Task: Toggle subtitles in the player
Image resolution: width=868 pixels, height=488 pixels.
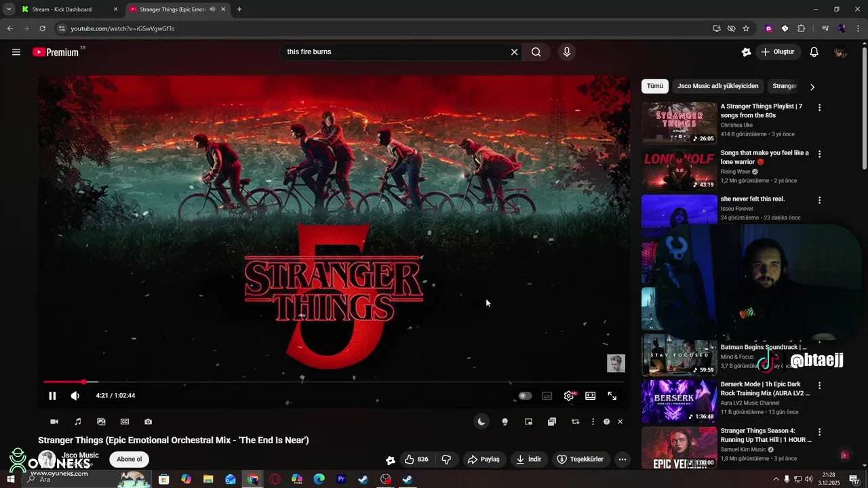Action: coord(547,396)
